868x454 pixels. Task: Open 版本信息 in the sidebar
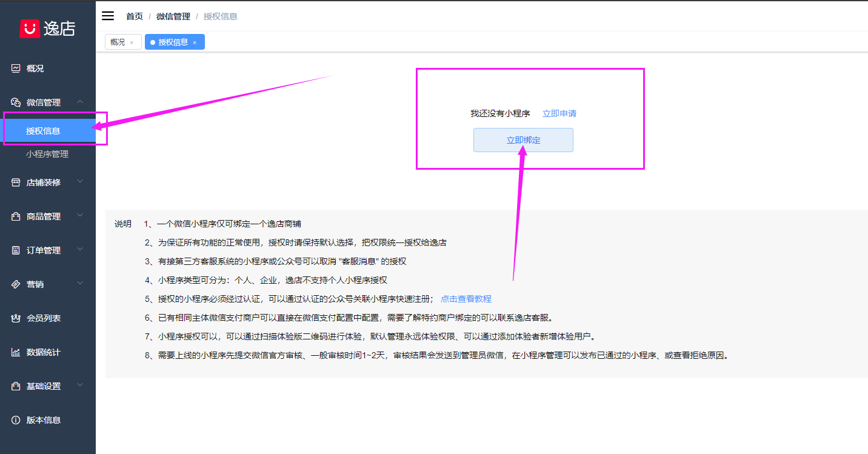coord(48,420)
